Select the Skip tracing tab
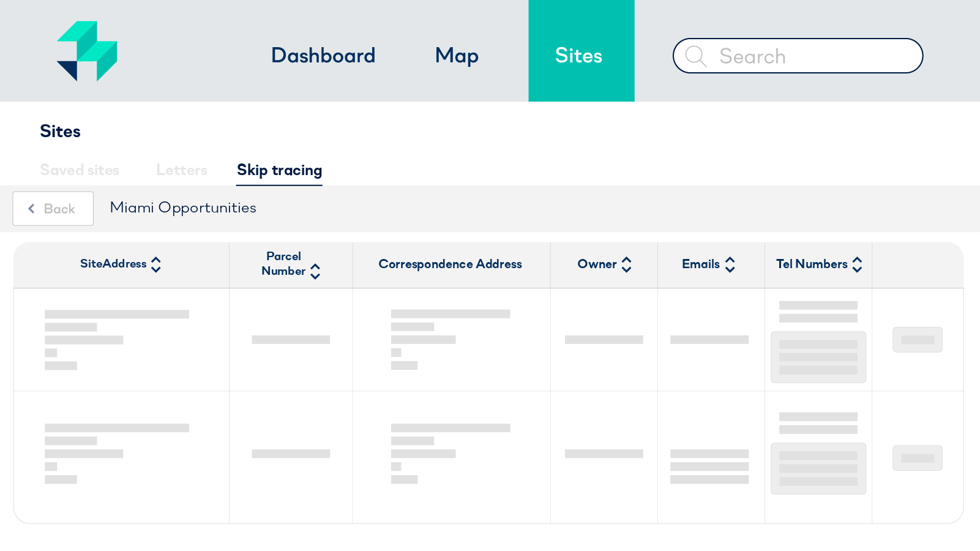 coord(279,170)
